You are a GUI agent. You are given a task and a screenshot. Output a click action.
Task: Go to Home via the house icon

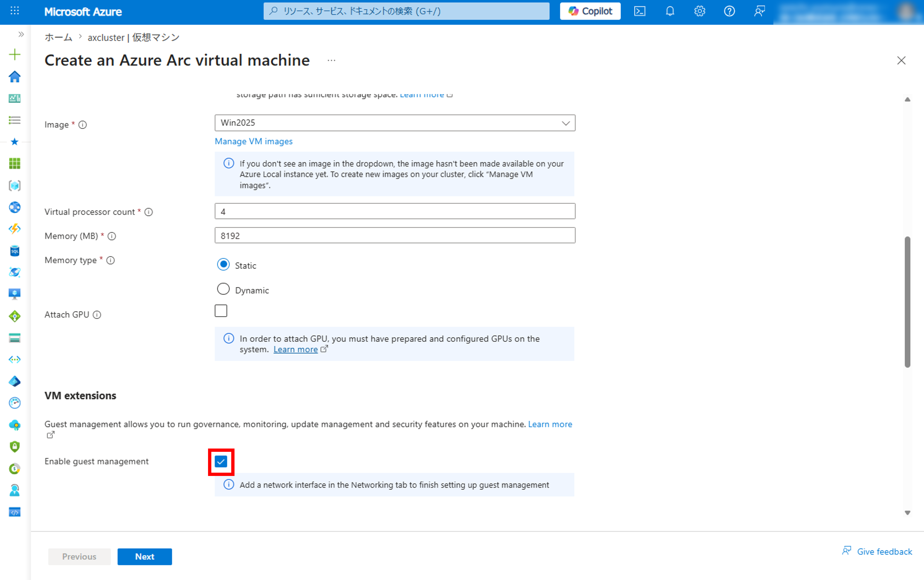(x=15, y=76)
